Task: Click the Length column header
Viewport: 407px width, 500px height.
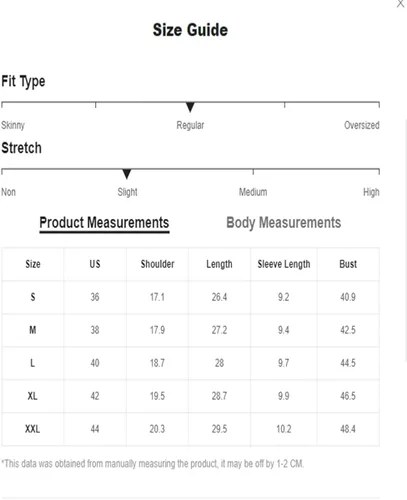Action: 219,264
